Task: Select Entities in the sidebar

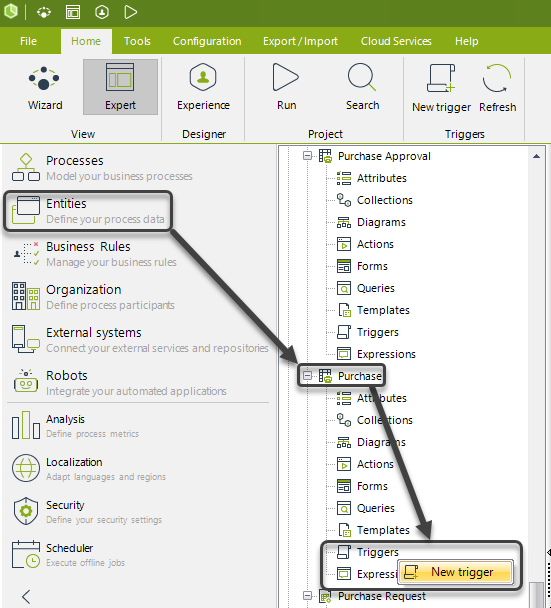Action: pos(88,211)
